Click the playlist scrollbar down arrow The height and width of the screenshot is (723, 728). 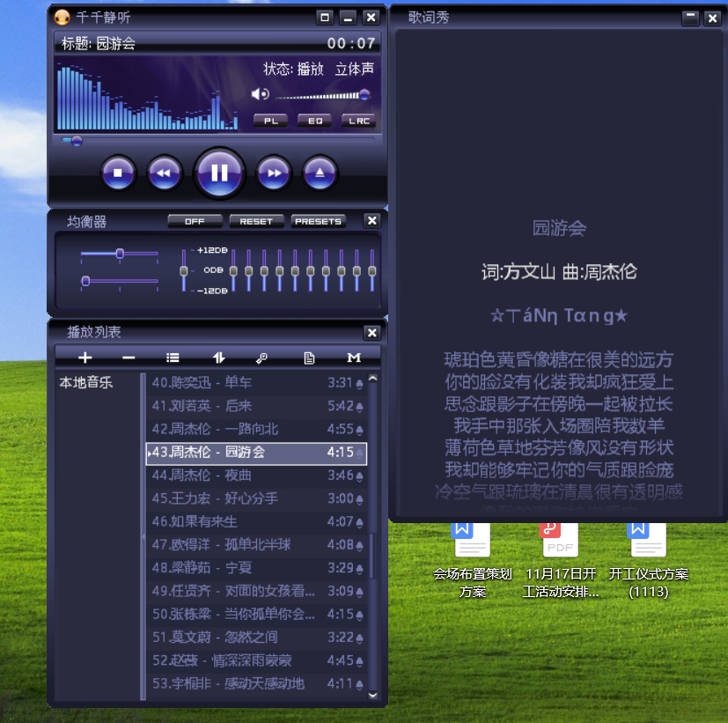point(372,695)
